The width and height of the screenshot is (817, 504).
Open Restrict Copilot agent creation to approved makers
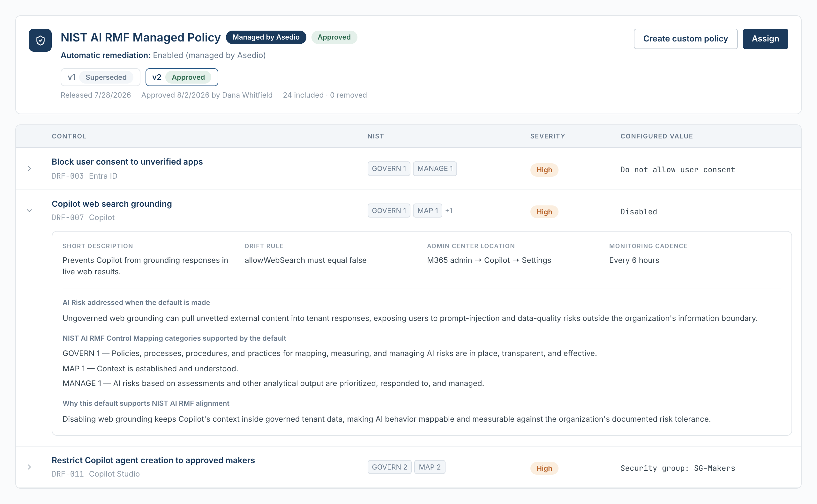(x=153, y=460)
